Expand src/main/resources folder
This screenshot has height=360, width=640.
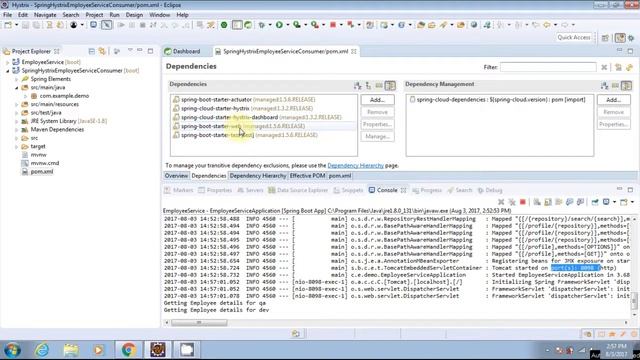17,104
